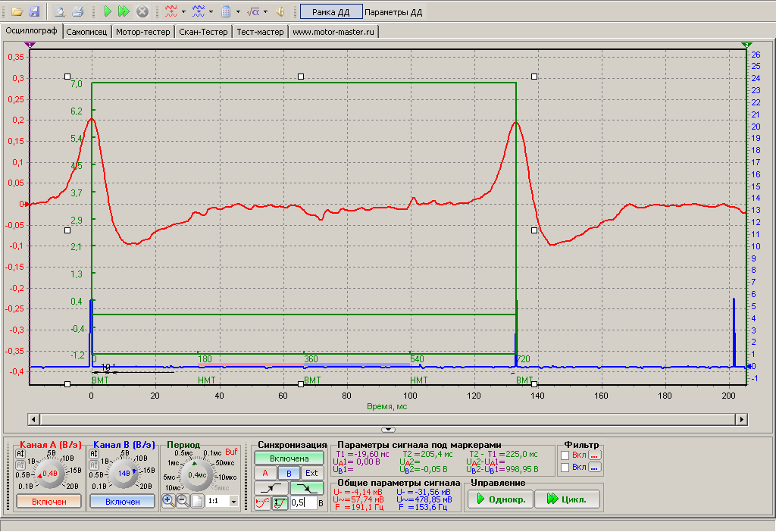Click the zoom in magnifier under Период
Viewport: 776px width, 532px height.
[x=168, y=501]
